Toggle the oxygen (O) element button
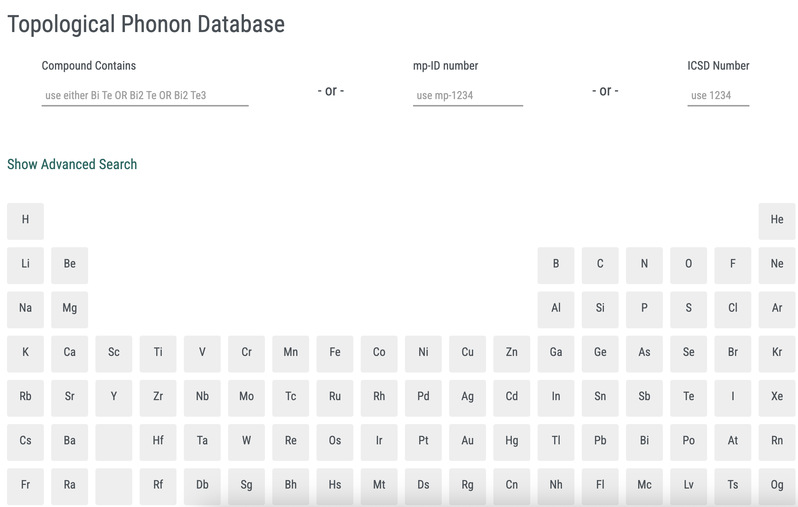Viewport: 798px width, 507px height. coord(689,266)
